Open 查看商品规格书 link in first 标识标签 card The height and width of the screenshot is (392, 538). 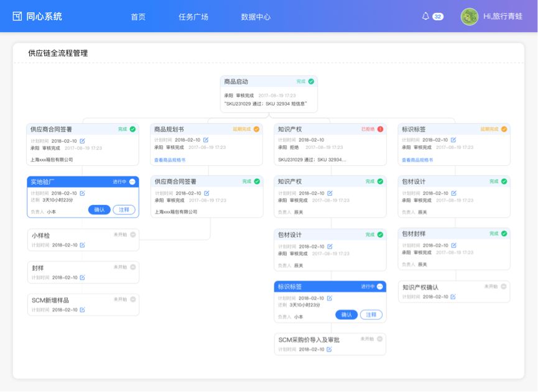click(417, 160)
